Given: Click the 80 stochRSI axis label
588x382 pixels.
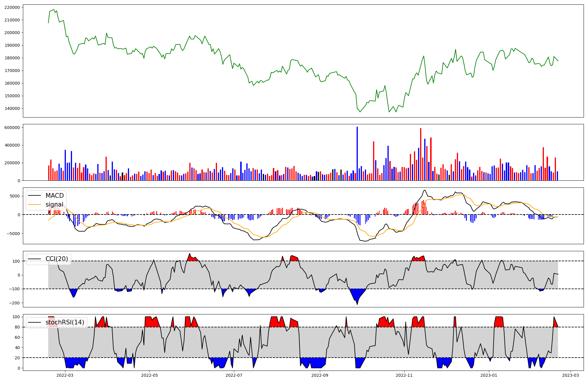Looking at the screenshot, I should click(x=17, y=327).
